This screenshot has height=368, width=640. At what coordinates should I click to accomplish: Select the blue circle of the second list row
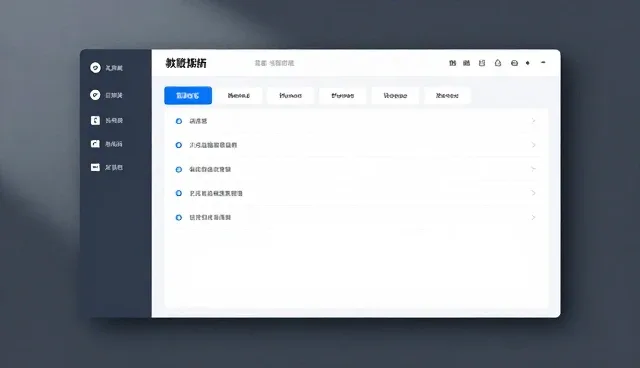point(179,145)
